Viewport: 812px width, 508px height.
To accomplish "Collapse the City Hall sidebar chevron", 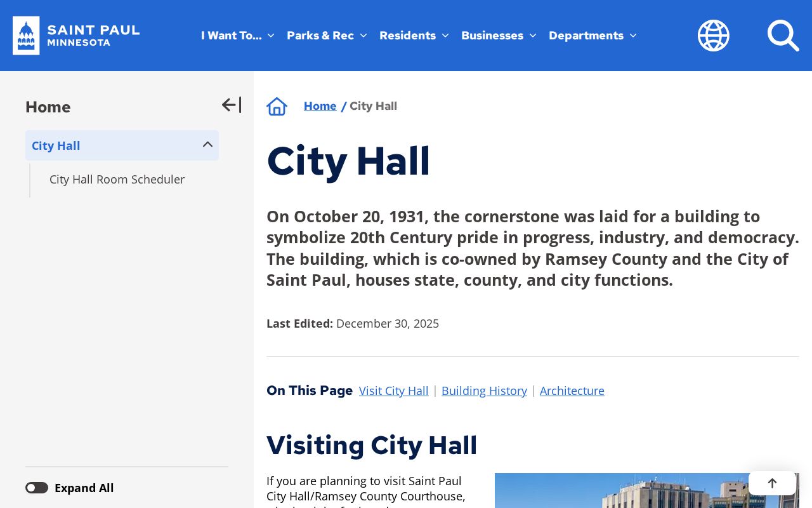I will click(207, 145).
